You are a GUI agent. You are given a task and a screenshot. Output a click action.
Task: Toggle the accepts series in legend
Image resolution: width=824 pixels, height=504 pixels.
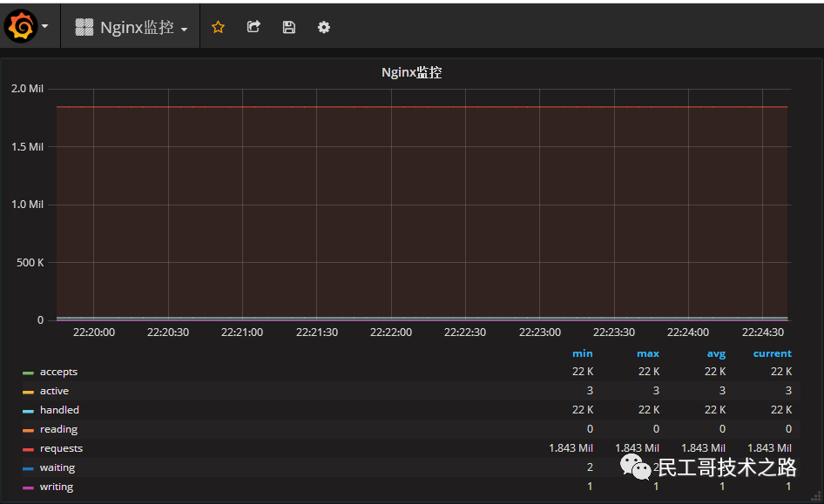tap(59, 372)
